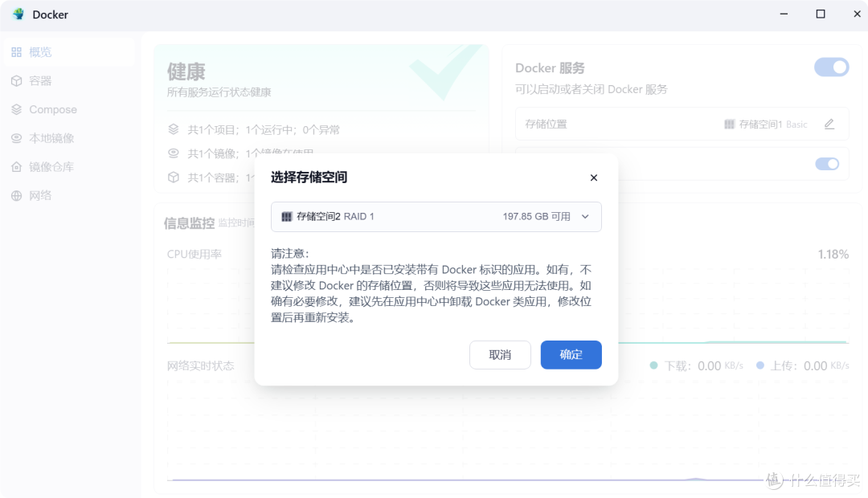The width and height of the screenshot is (868, 498).
Task: Cancel the dialog with 取消 button
Action: (500, 354)
